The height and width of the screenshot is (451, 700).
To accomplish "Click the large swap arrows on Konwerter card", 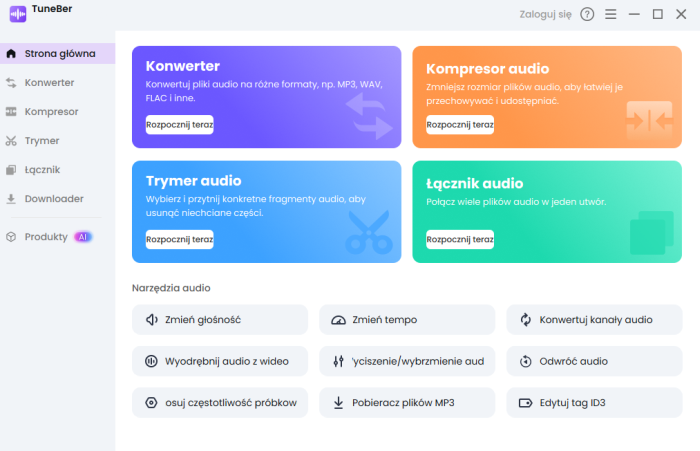I will pos(369,116).
